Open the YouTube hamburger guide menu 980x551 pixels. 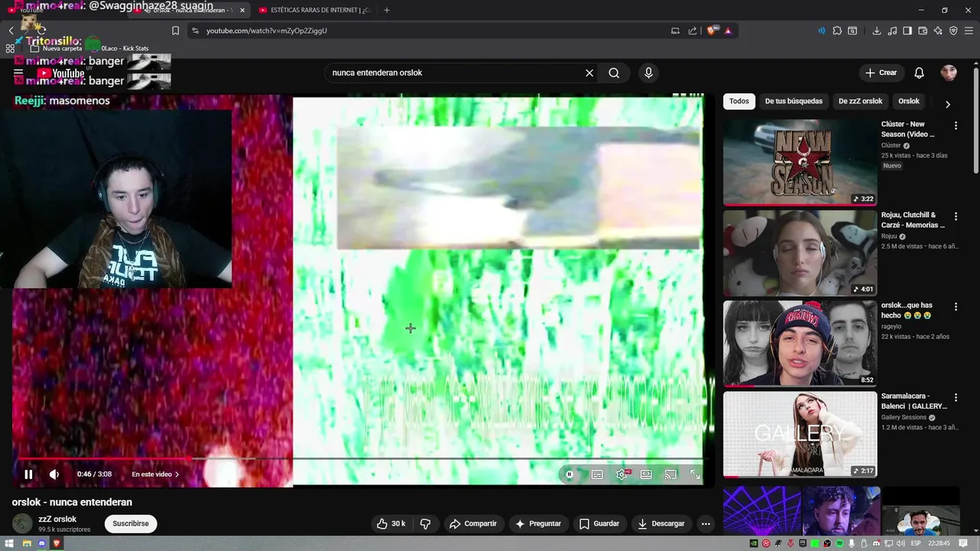coord(18,73)
